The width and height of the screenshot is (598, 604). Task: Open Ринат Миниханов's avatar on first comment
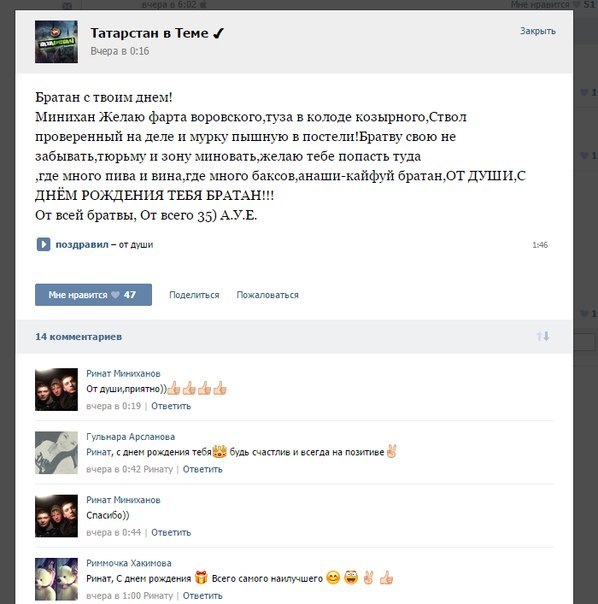coord(56,389)
